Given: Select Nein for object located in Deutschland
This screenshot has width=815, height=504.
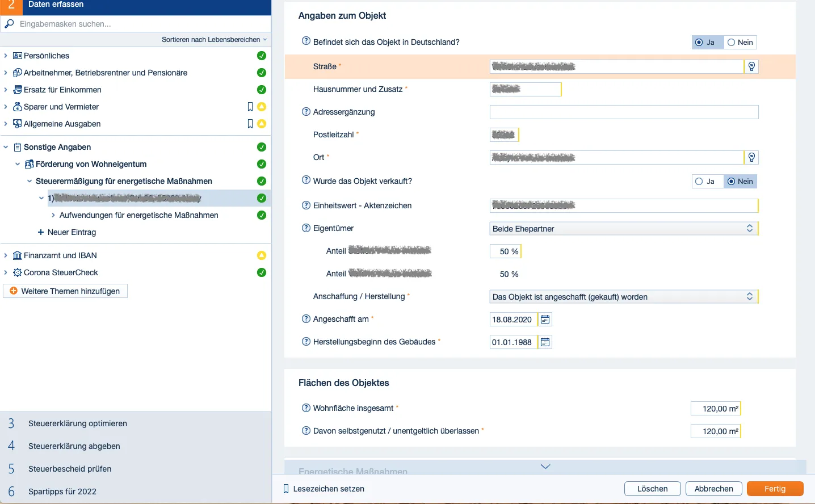Looking at the screenshot, I should pos(740,43).
